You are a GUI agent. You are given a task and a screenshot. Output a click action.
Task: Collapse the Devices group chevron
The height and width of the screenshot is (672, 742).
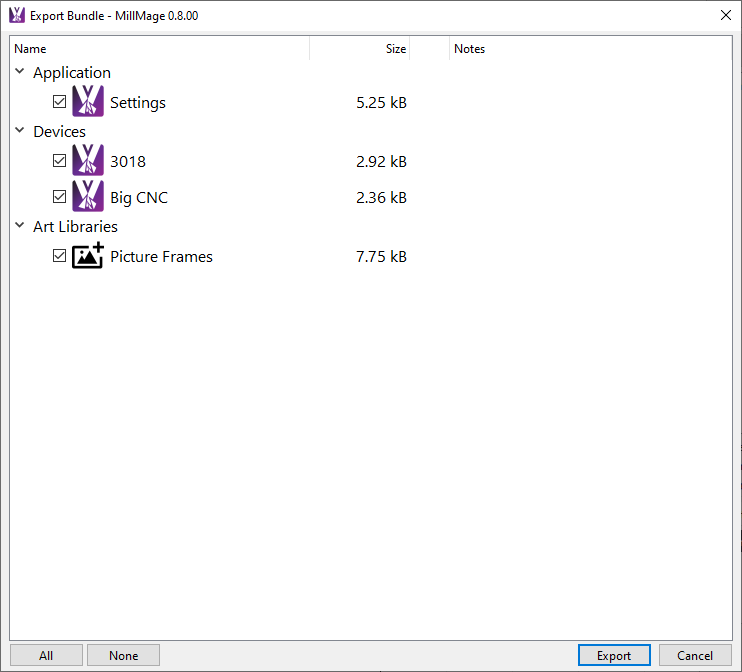click(x=20, y=131)
